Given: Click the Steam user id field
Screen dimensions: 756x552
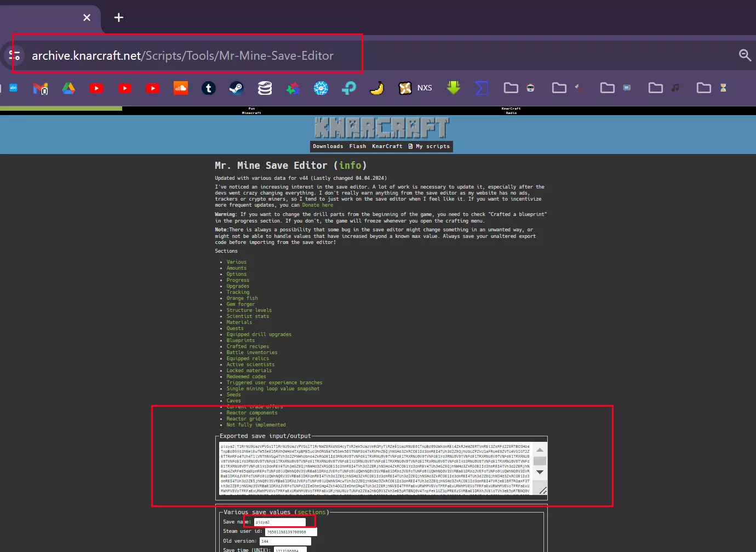Looking at the screenshot, I should (291, 532).
